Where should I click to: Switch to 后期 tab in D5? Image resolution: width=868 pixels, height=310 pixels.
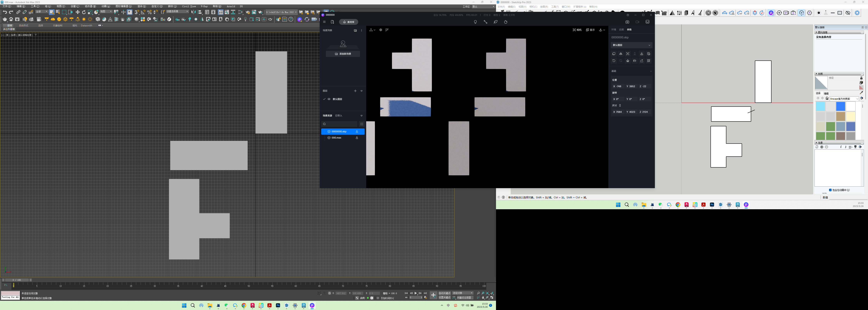(621, 30)
